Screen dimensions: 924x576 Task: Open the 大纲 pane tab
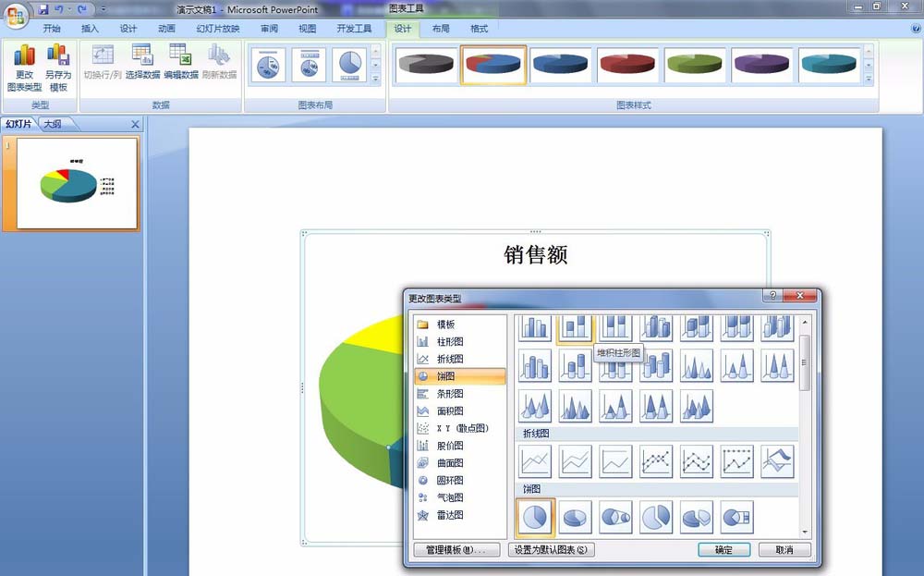52,124
